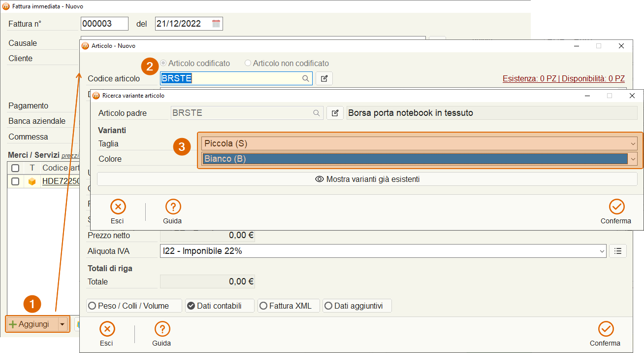This screenshot has width=644, height=353.
Task: Click the yellow cube icon in the HDE7225 row
Action: [x=32, y=181]
